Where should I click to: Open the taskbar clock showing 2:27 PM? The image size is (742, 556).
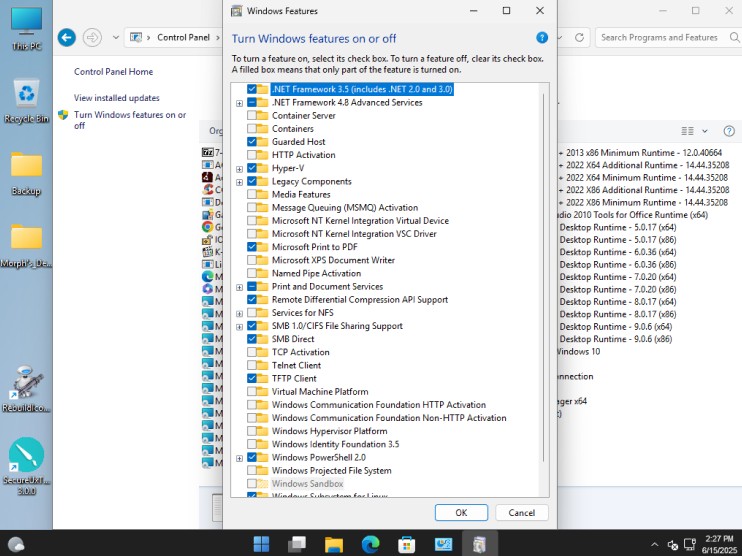(x=719, y=545)
